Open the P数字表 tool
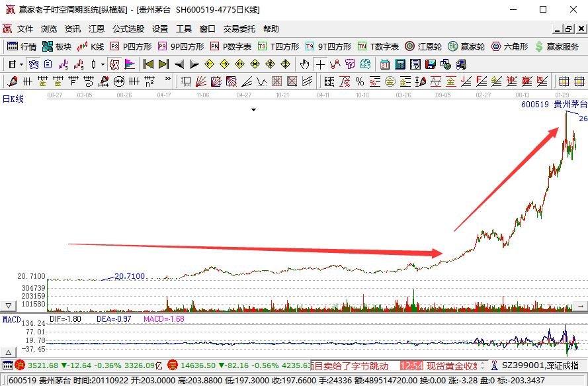Viewport: 588px width, 386px height. [231, 46]
